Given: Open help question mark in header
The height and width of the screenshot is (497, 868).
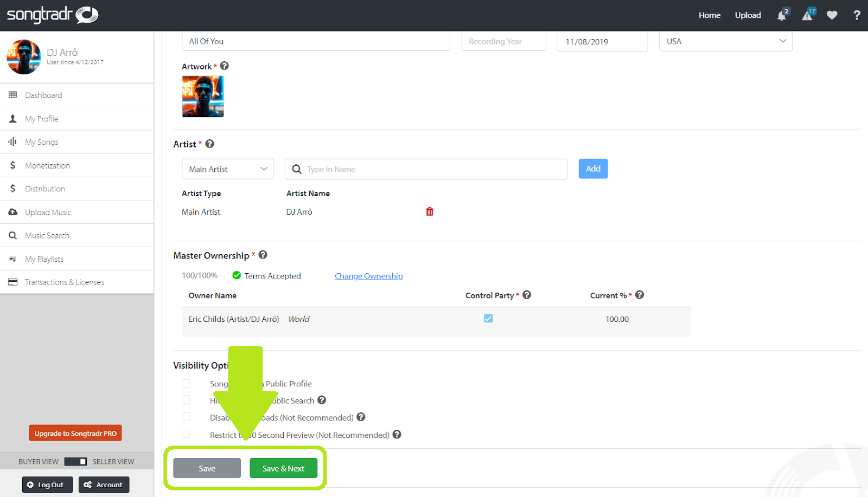Looking at the screenshot, I should tap(857, 15).
